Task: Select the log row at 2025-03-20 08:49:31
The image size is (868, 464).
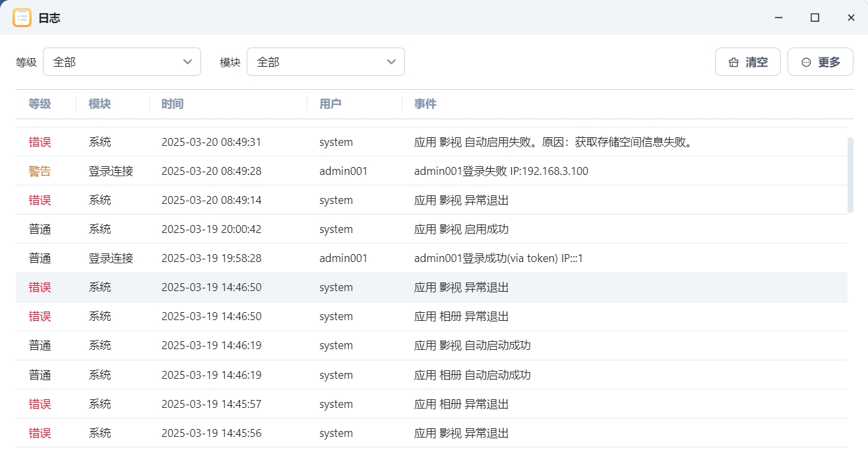Action: (431, 142)
